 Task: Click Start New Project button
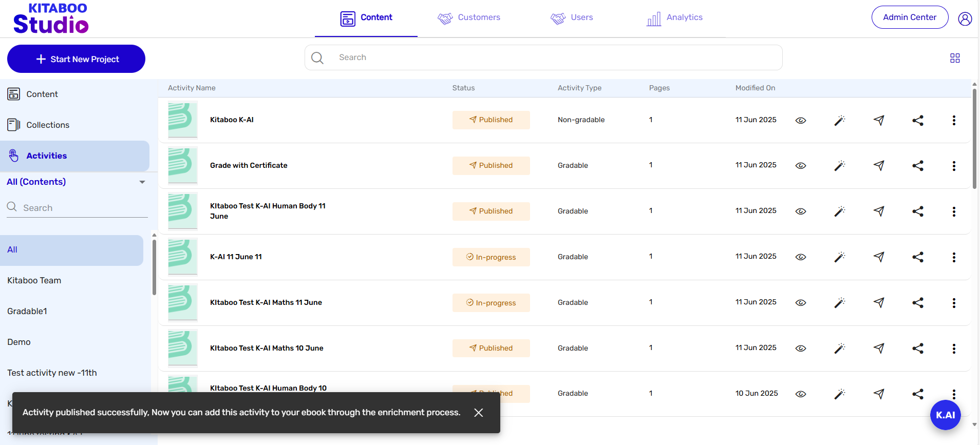pos(76,59)
